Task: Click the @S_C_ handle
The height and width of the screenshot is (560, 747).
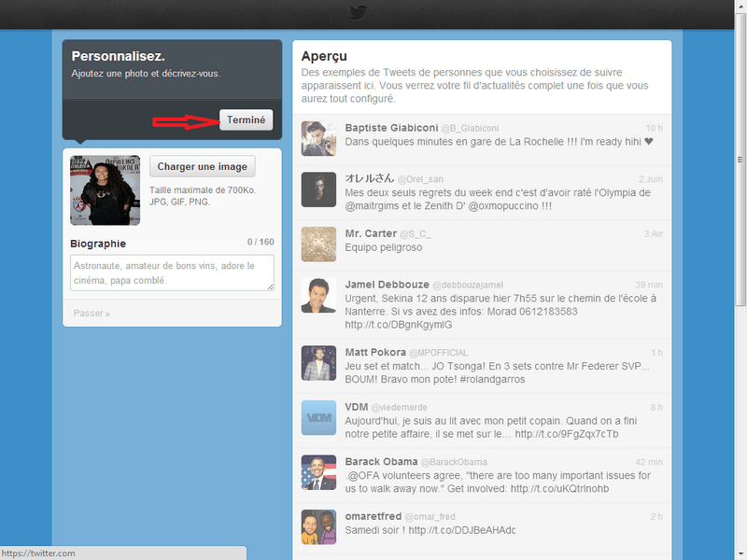Action: (416, 234)
